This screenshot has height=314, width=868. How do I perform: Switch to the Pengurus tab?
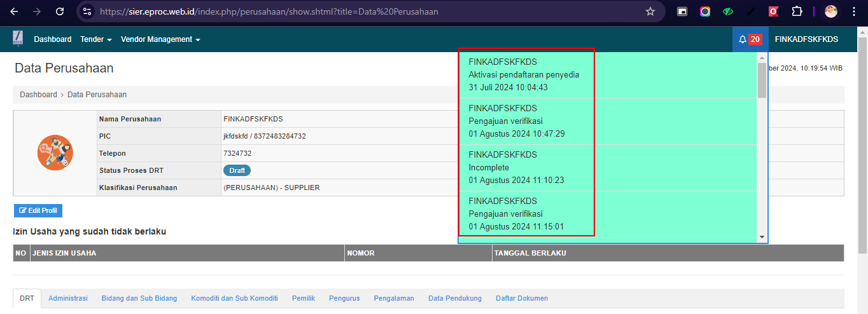(344, 298)
